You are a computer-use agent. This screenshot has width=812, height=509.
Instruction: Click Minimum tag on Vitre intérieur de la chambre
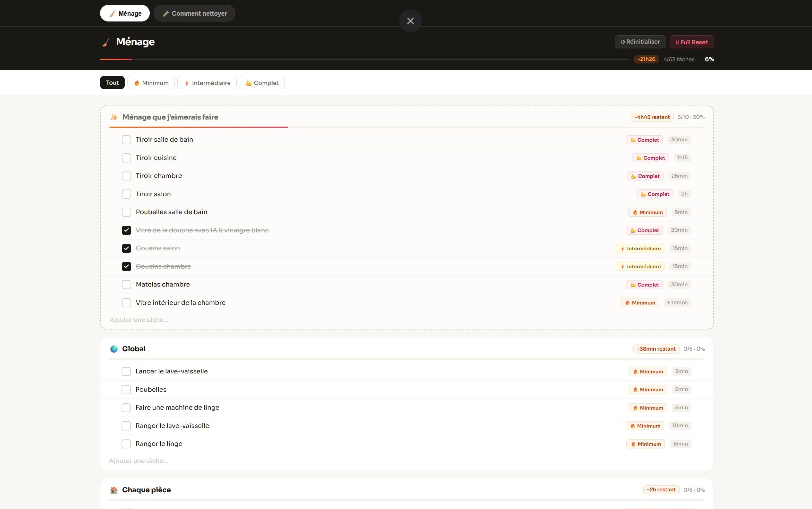(639, 303)
